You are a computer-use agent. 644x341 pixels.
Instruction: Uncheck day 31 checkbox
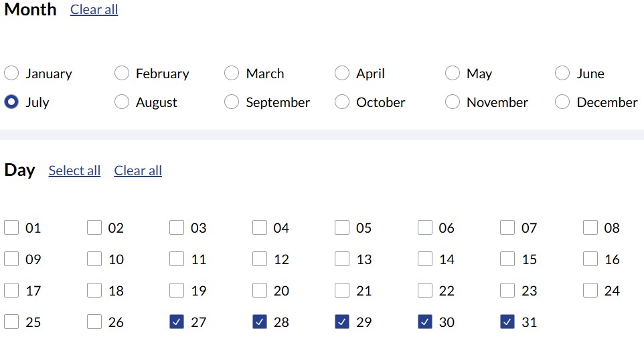[x=507, y=322]
